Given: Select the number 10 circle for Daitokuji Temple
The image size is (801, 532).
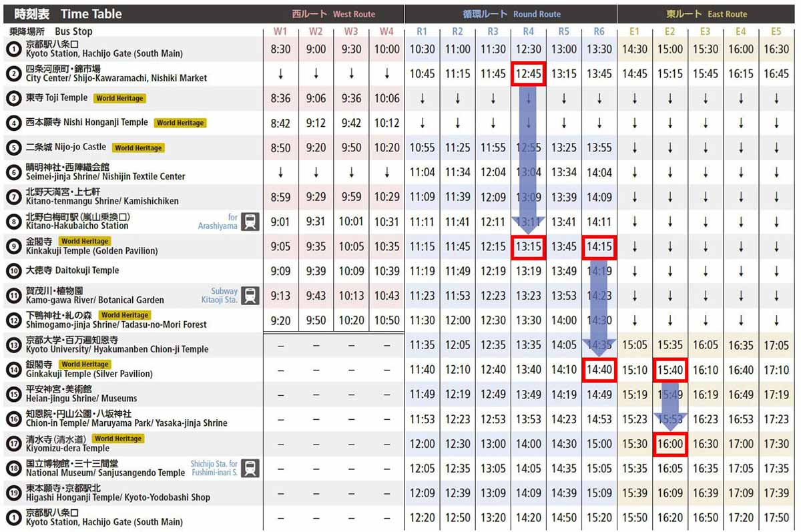Looking at the screenshot, I should click(14, 271).
